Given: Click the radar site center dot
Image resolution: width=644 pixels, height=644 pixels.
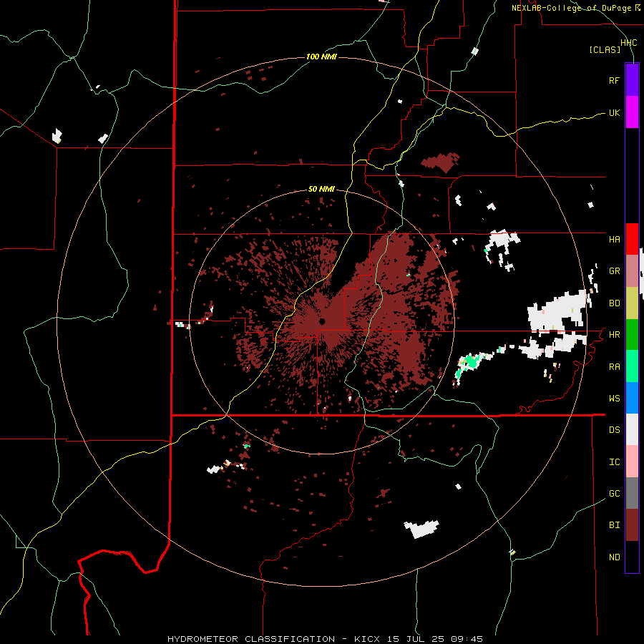Looking at the screenshot, I should tap(322, 321).
